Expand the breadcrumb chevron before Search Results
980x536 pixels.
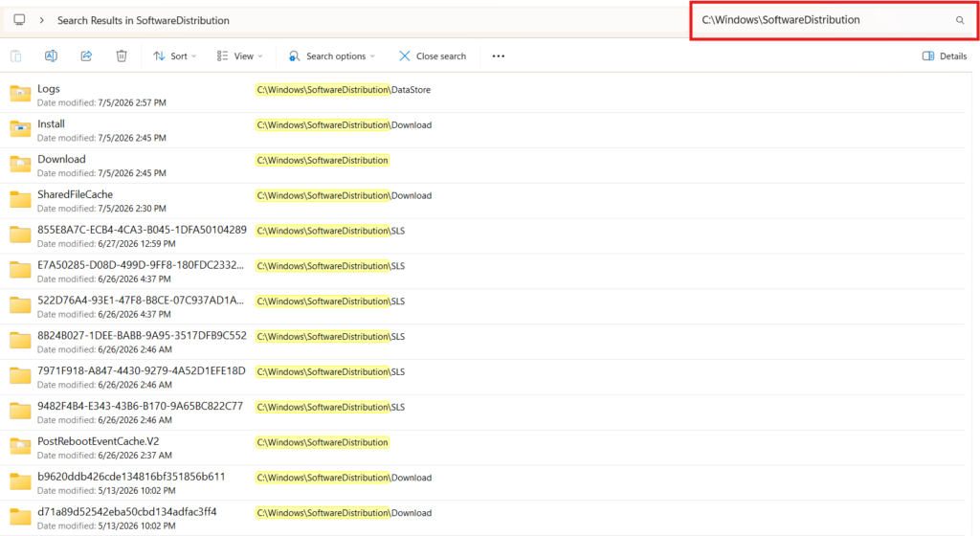click(41, 20)
